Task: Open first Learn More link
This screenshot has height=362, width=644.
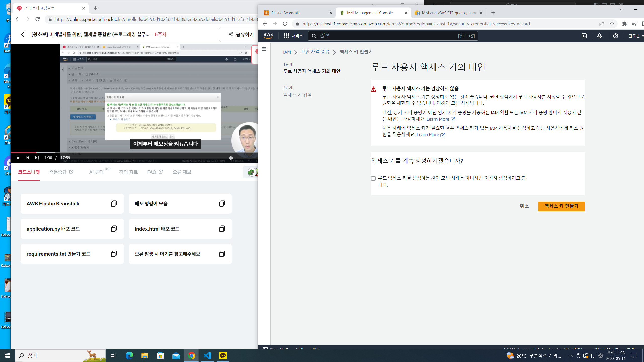Action: pos(441,119)
